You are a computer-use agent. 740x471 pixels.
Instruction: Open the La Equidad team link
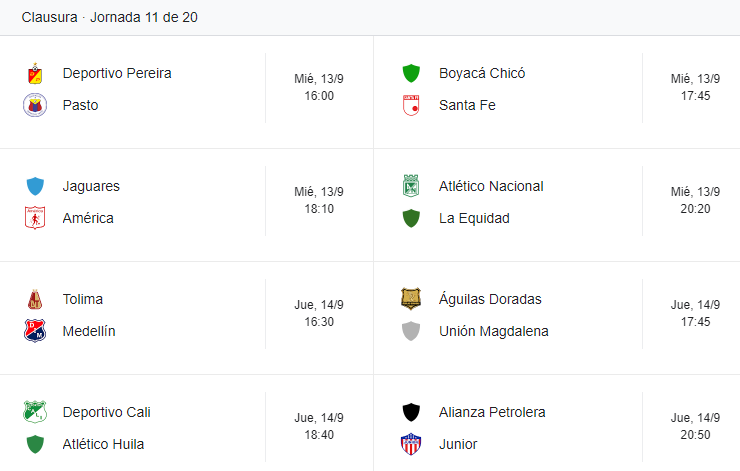pyautogui.click(x=474, y=219)
